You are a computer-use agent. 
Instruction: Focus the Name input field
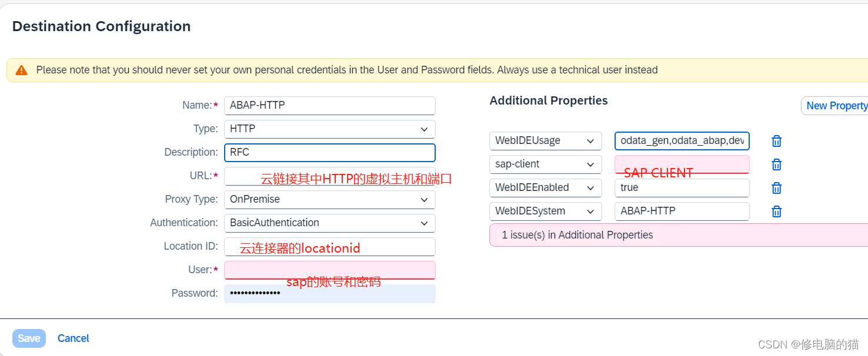329,106
